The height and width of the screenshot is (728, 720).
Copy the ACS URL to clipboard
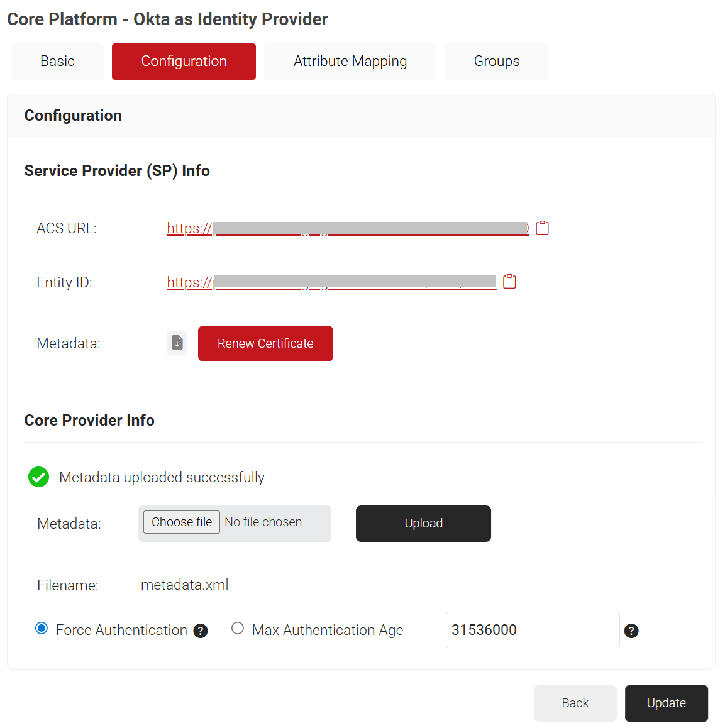click(x=542, y=228)
